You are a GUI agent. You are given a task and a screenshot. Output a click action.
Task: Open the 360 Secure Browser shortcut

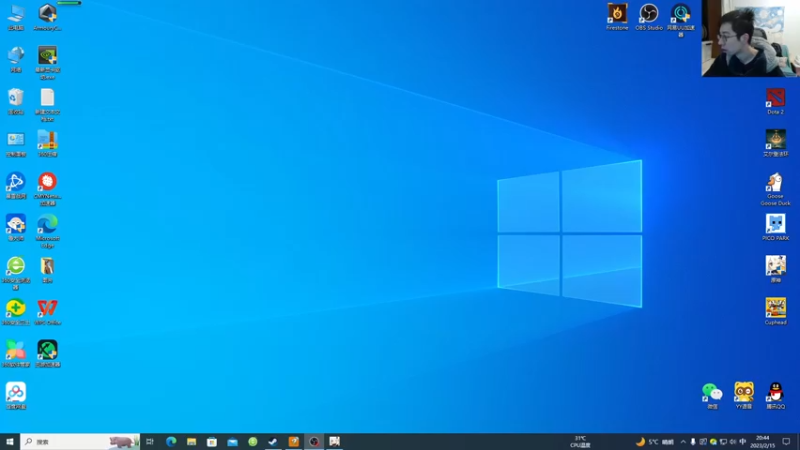click(16, 273)
